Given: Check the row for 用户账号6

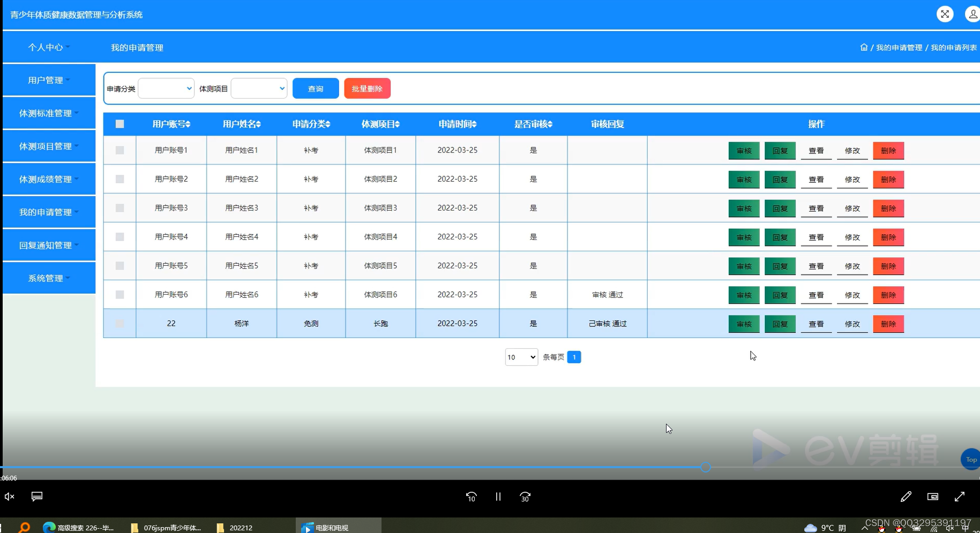Looking at the screenshot, I should point(119,295).
